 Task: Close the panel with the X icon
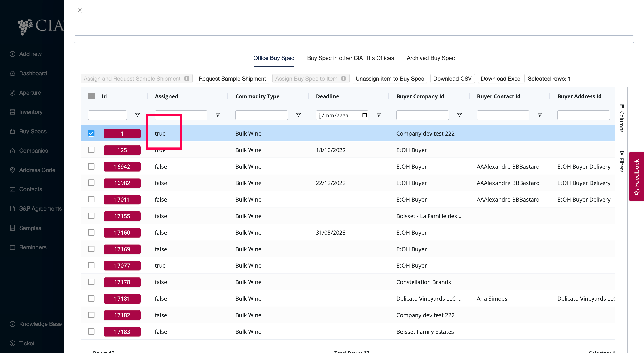(x=80, y=10)
